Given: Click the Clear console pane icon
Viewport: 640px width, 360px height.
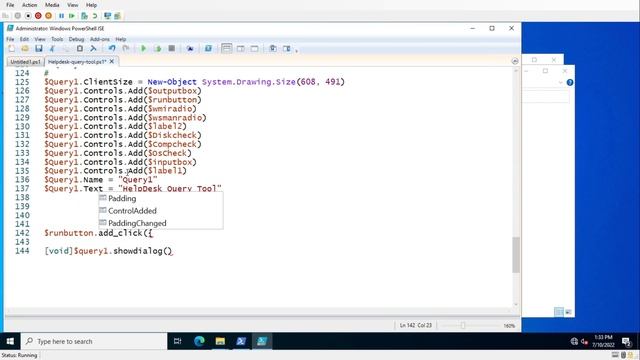Looking at the screenshot, I should point(93,49).
